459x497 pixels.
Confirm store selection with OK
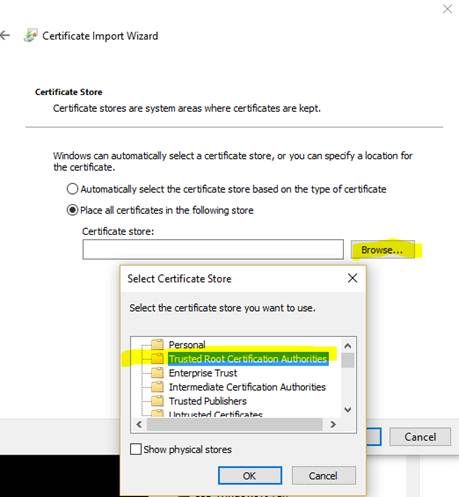[x=250, y=476]
